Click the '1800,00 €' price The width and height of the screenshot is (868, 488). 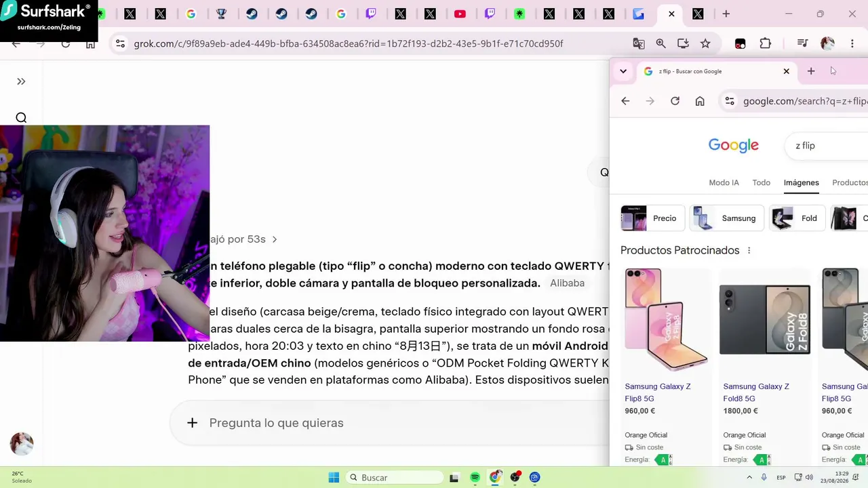click(741, 411)
